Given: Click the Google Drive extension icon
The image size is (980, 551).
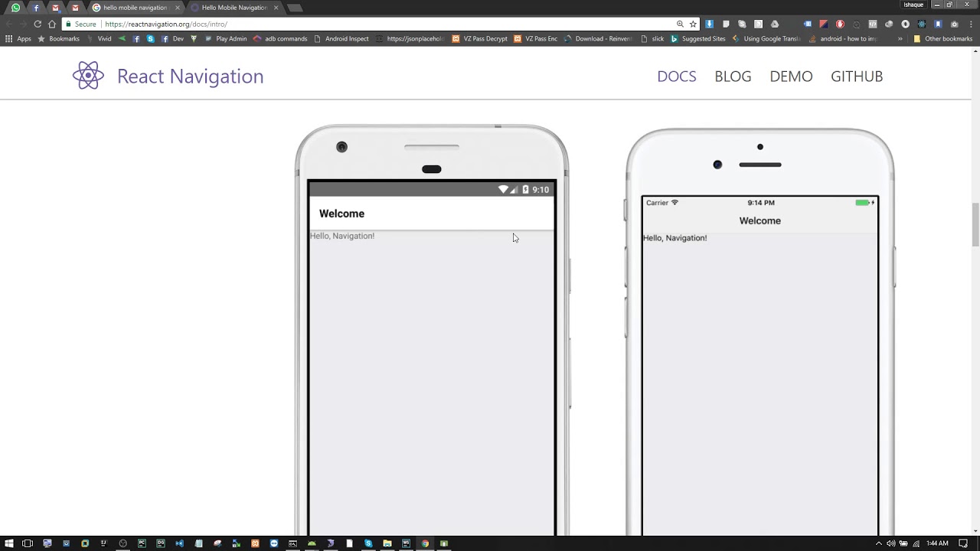Looking at the screenshot, I should click(x=775, y=24).
